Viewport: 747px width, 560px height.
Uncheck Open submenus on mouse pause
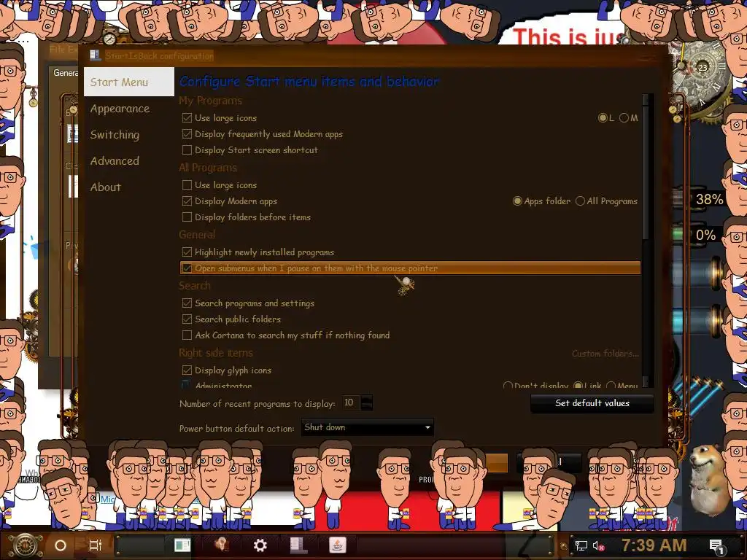[187, 268]
